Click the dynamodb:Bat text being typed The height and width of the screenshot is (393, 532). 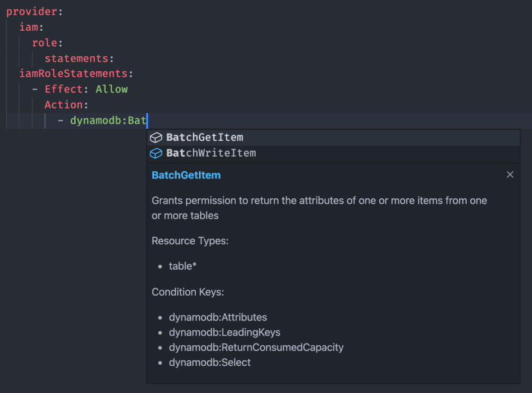click(108, 120)
